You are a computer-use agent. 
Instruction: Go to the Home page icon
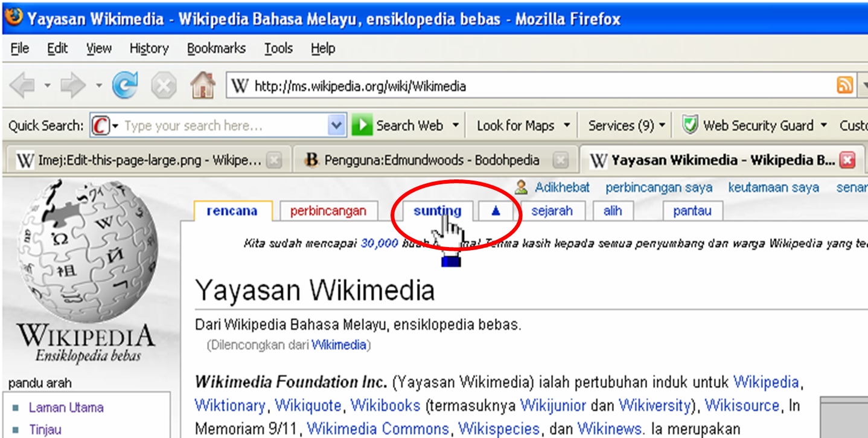[x=203, y=86]
